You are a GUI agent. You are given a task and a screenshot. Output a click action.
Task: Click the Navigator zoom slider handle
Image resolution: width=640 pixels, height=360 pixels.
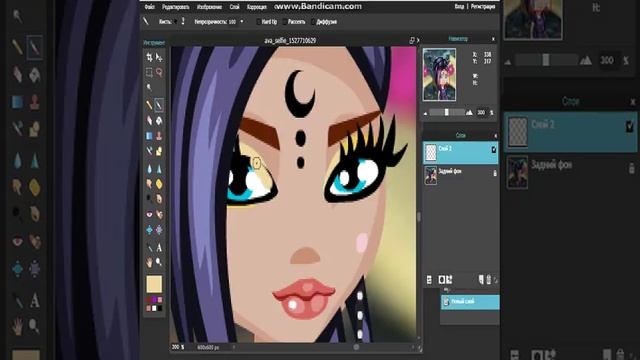click(447, 112)
